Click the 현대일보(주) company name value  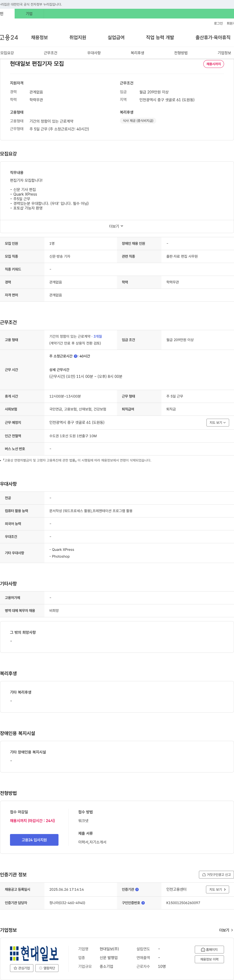pos(109,949)
